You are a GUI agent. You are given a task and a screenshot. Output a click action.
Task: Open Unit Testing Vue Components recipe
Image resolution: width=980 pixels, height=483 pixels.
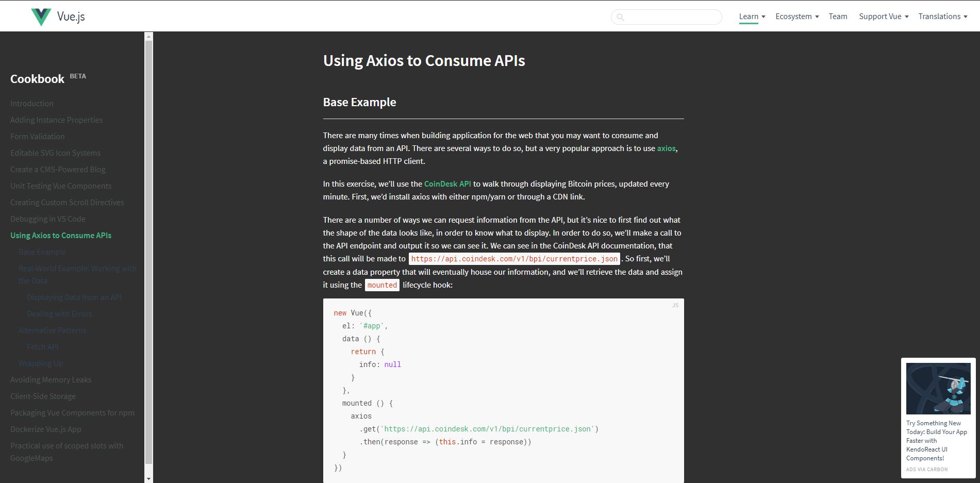pyautogui.click(x=61, y=186)
